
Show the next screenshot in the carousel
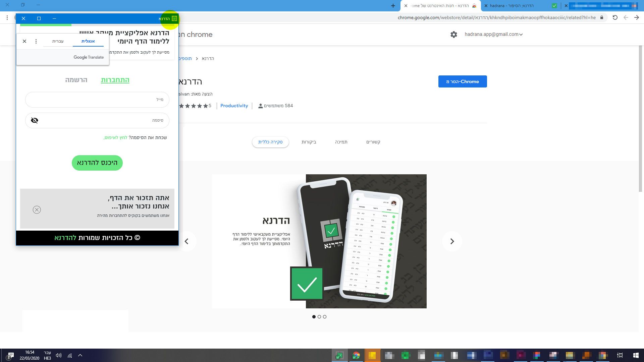point(452,241)
